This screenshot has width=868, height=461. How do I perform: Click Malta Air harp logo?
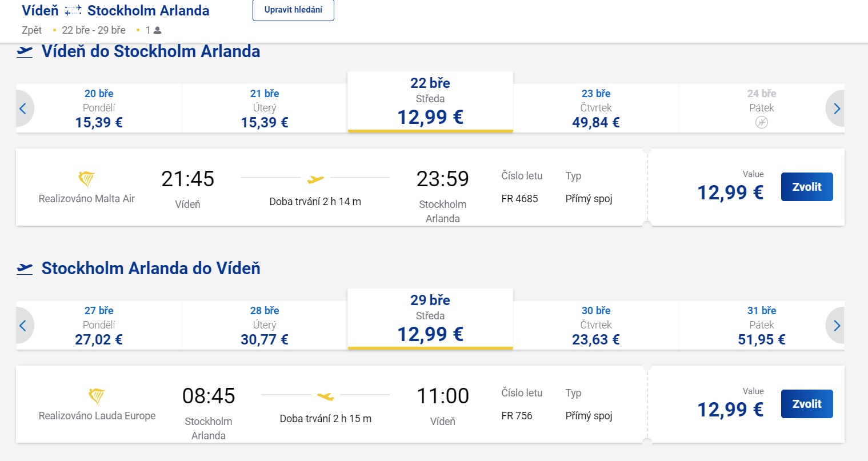point(86,179)
